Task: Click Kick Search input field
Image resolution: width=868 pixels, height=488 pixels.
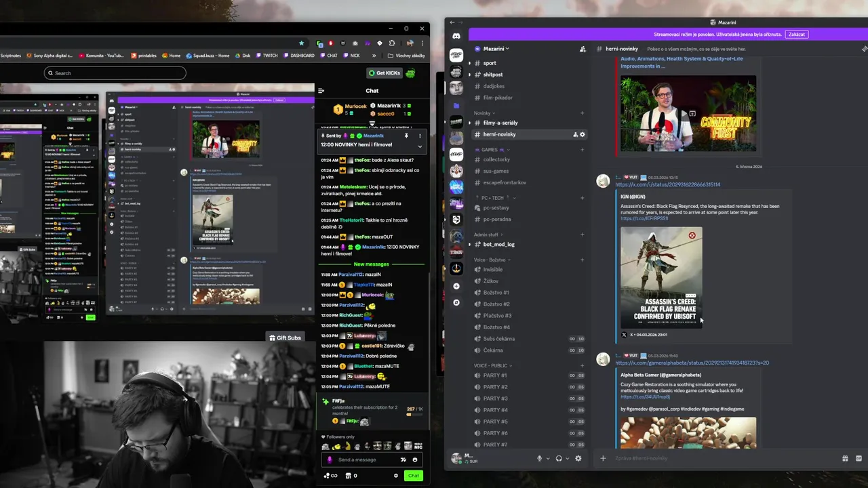Action: coord(115,73)
